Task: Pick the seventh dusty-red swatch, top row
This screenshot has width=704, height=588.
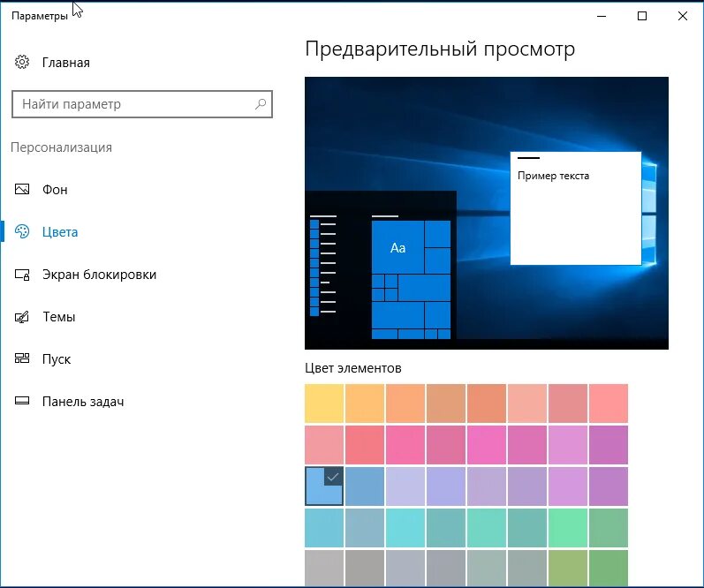Action: point(568,403)
